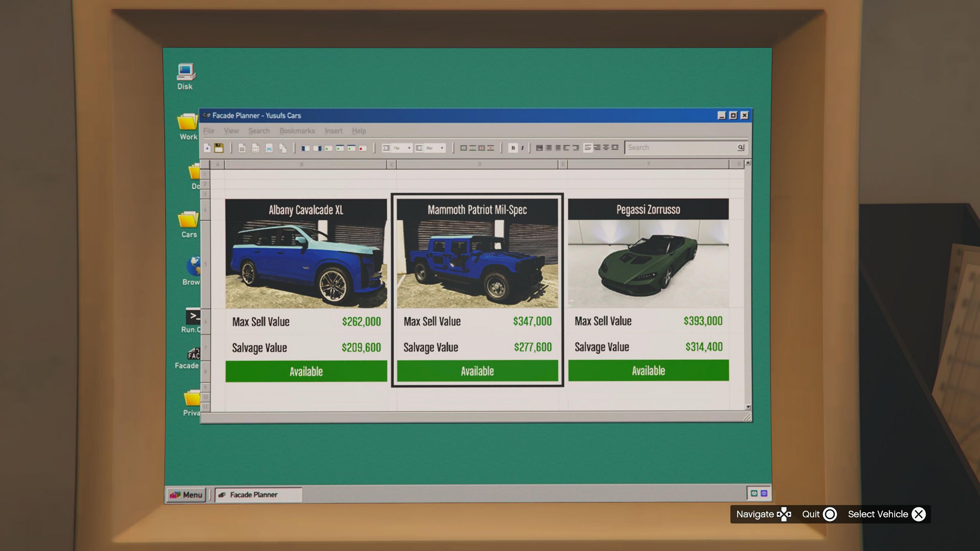Select the Mammoth Patriot Mil-Spec thumbnail

477,264
